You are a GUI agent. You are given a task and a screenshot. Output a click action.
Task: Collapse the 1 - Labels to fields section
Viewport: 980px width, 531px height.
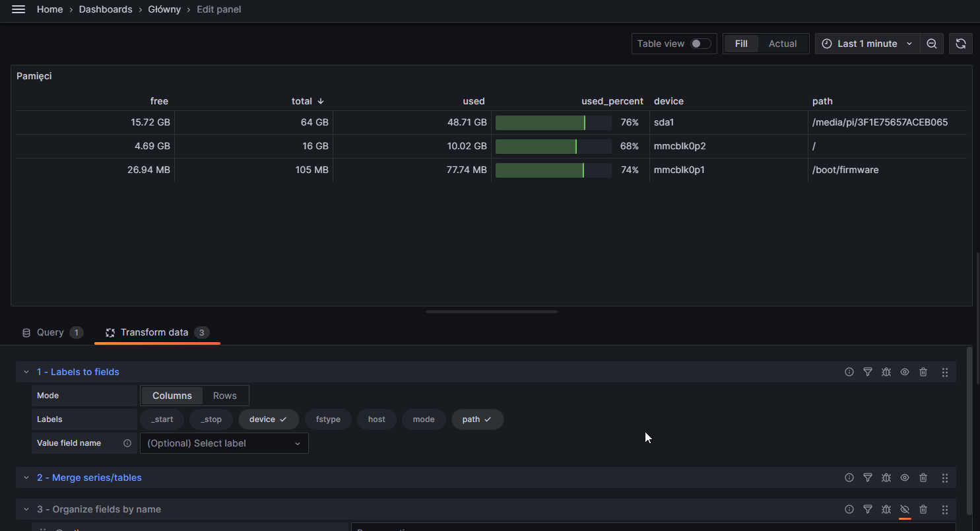coord(26,372)
